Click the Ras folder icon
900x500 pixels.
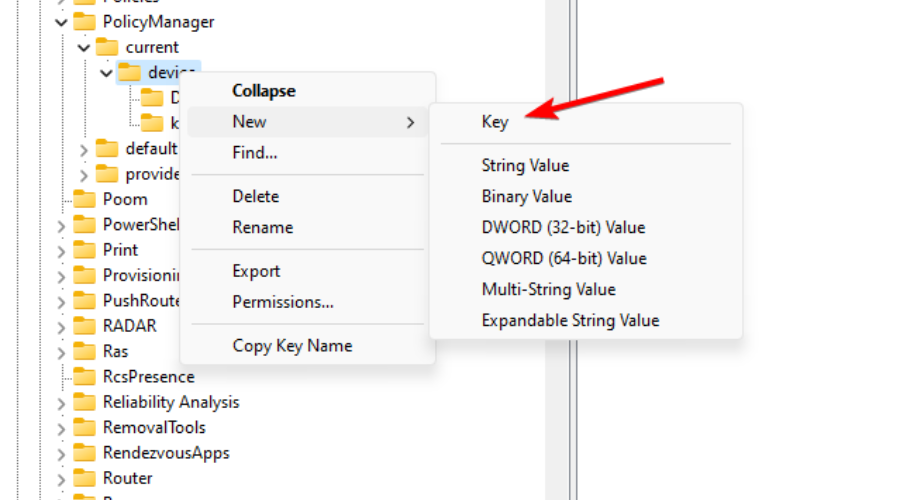point(84,352)
